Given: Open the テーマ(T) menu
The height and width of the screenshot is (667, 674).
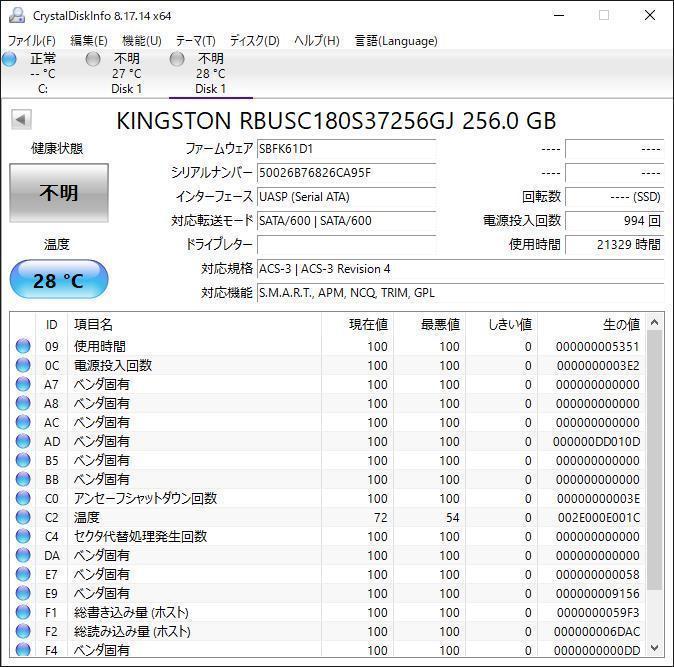Looking at the screenshot, I should click(196, 41).
